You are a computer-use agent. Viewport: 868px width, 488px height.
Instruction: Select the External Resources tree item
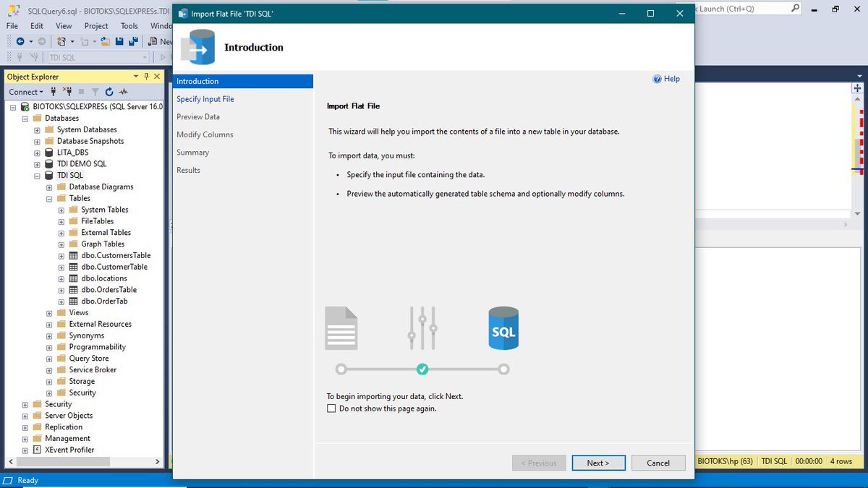tap(101, 324)
